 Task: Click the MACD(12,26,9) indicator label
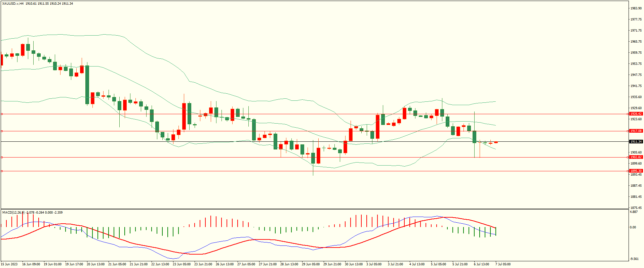pyautogui.click(x=13, y=213)
